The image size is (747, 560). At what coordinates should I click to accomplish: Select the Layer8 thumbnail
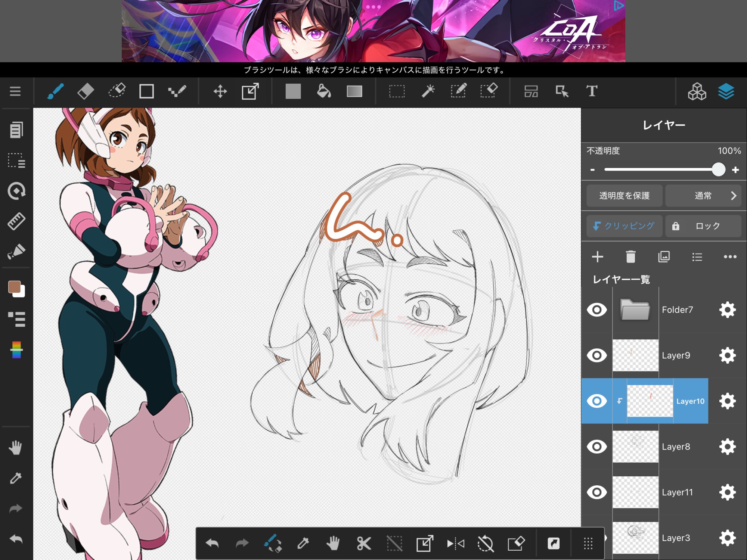tap(635, 447)
